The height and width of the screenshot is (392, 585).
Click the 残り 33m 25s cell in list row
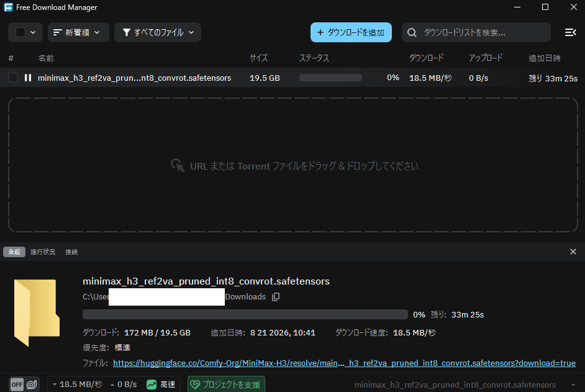tap(553, 78)
